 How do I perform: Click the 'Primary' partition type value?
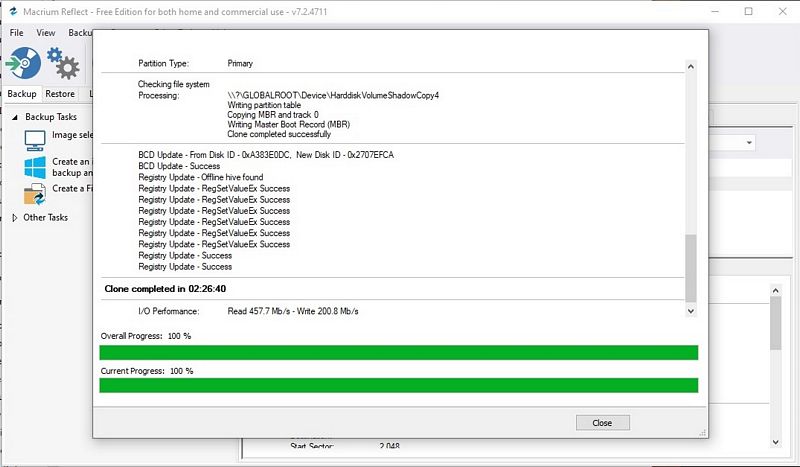pyautogui.click(x=240, y=64)
